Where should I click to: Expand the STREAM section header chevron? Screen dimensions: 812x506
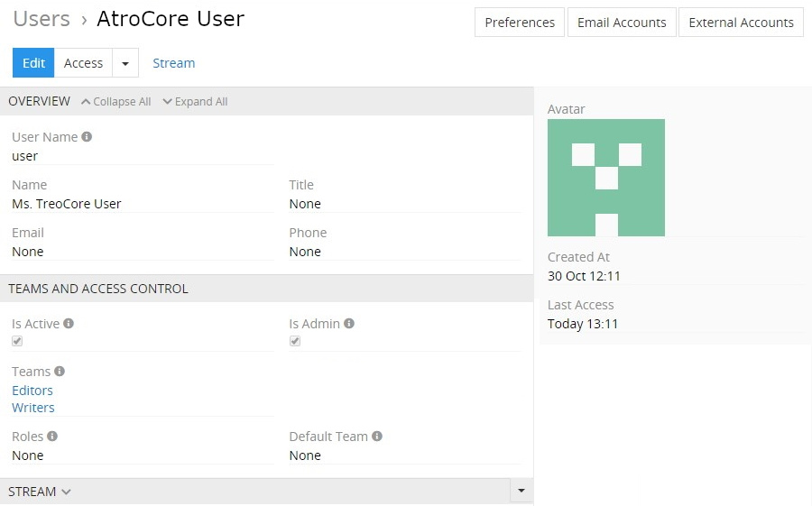tap(66, 492)
